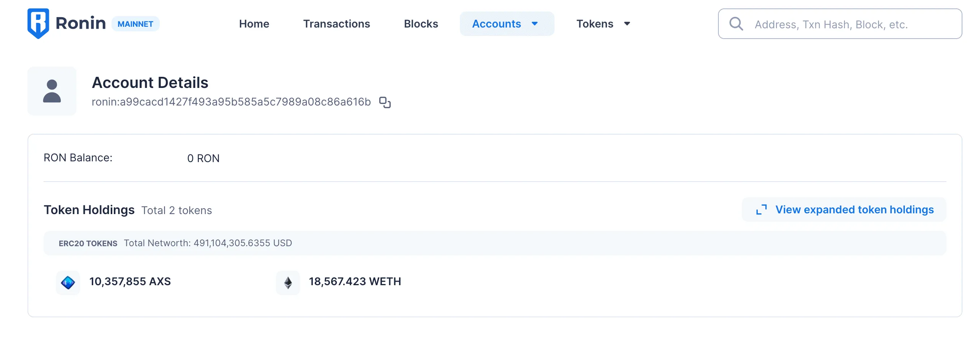
Task: Click the Total 2 tokens label
Action: pos(176,210)
